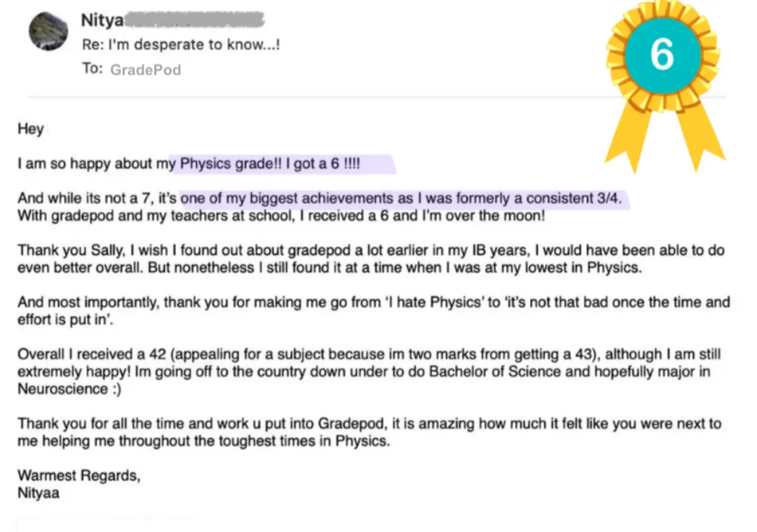This screenshot has height=532, width=757.
Task: Click the sender name Nitya
Action: coord(102,20)
